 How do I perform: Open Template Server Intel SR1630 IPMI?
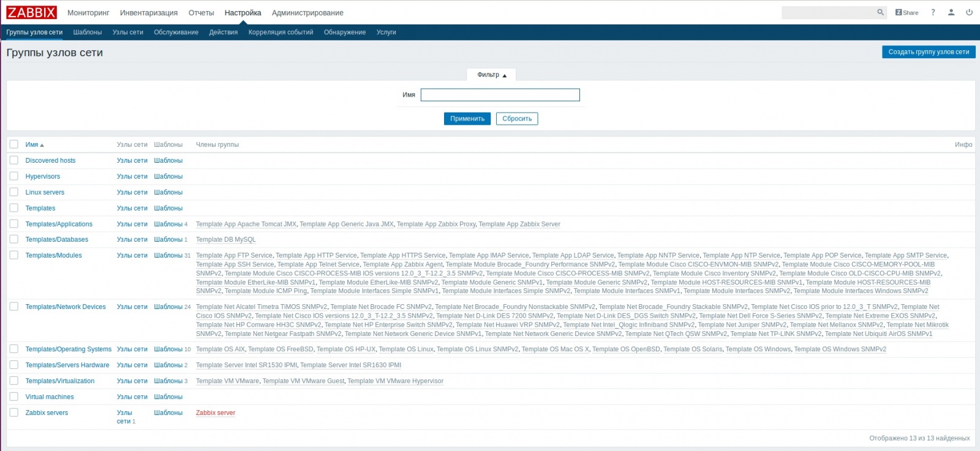click(351, 365)
